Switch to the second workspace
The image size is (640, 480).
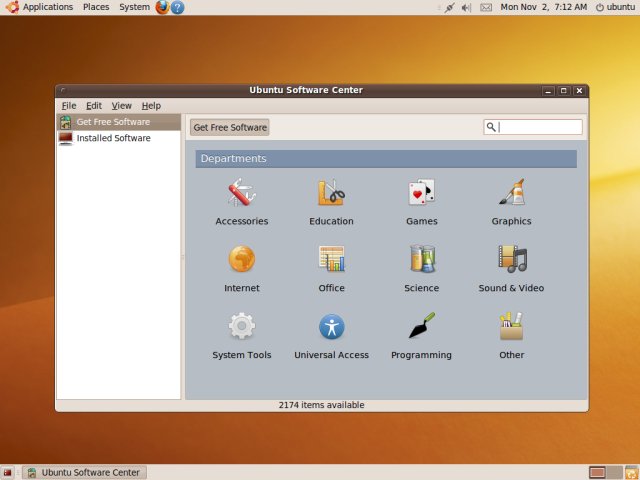point(614,473)
